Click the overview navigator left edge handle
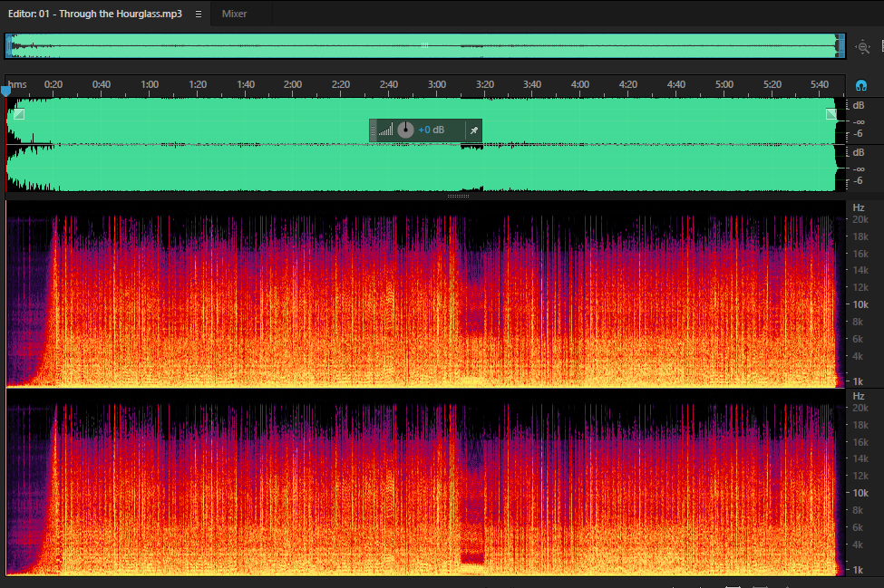The height and width of the screenshot is (588, 884). [x=8, y=46]
